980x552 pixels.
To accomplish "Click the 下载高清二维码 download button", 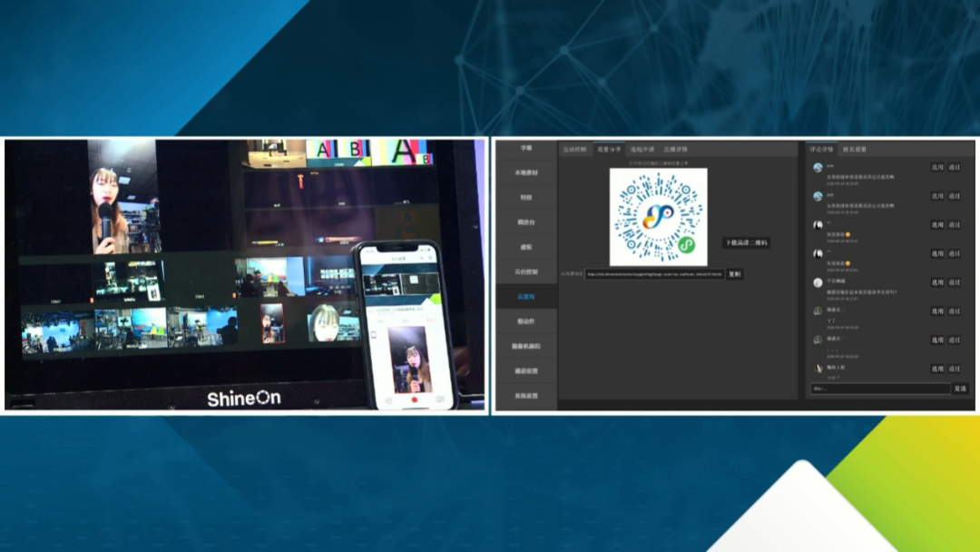I will [746, 242].
